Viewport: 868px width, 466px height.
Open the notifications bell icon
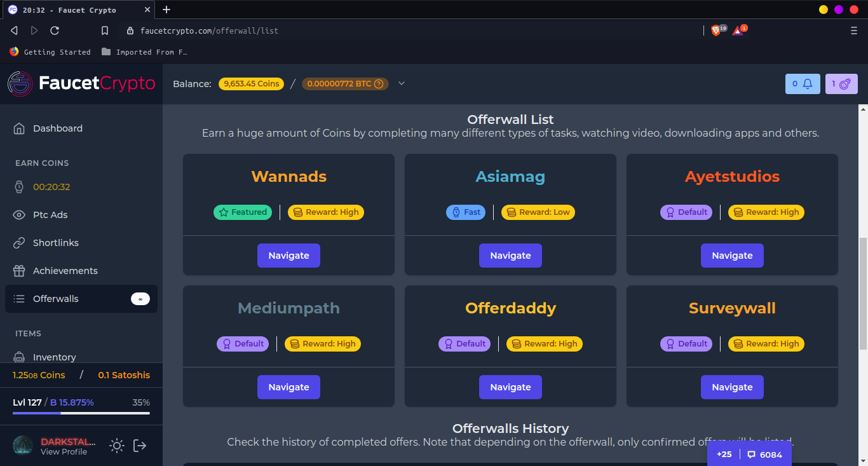[x=803, y=84]
